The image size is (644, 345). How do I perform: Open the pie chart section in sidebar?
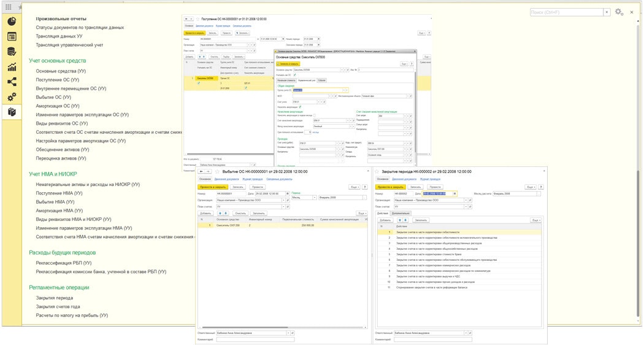(12, 21)
